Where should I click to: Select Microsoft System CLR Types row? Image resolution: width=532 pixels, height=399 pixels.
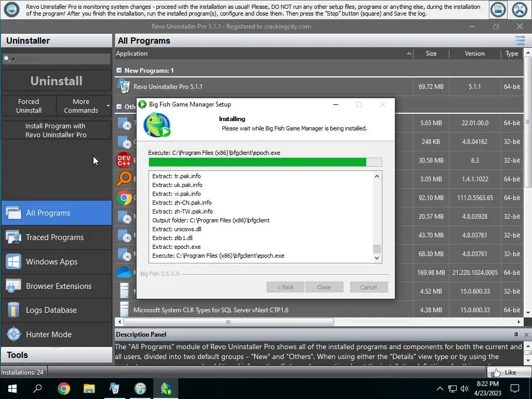[x=319, y=310]
